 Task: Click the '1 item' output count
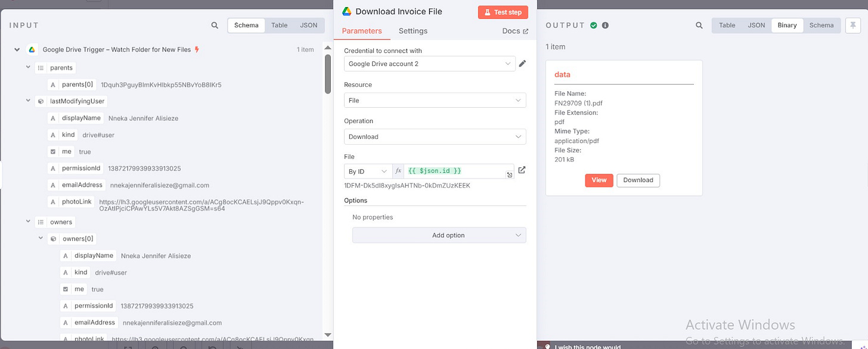click(x=556, y=46)
